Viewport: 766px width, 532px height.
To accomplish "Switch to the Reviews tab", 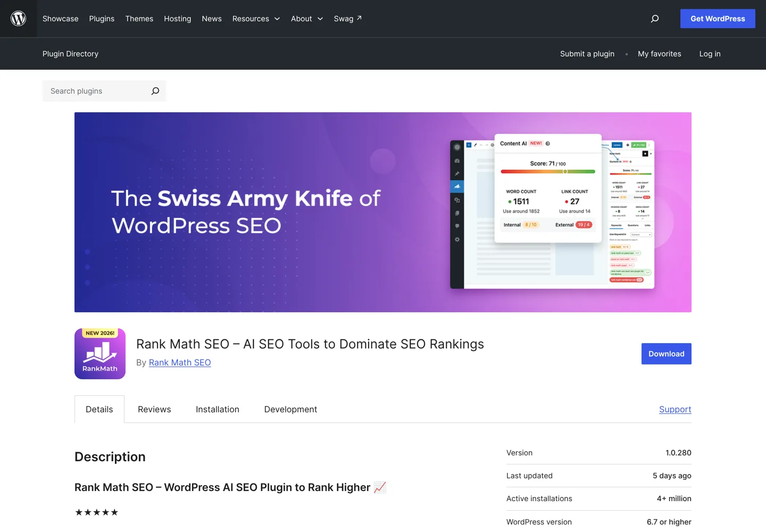I will [x=154, y=409].
